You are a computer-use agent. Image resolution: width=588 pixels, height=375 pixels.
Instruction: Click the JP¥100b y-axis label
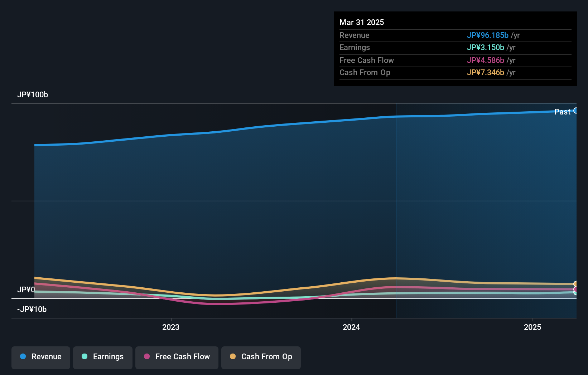click(x=33, y=94)
